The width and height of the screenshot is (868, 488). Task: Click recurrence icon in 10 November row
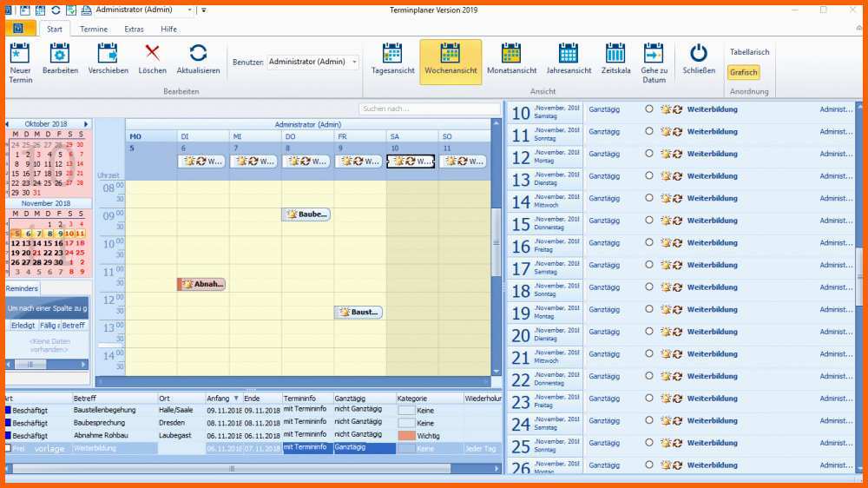[x=677, y=109]
